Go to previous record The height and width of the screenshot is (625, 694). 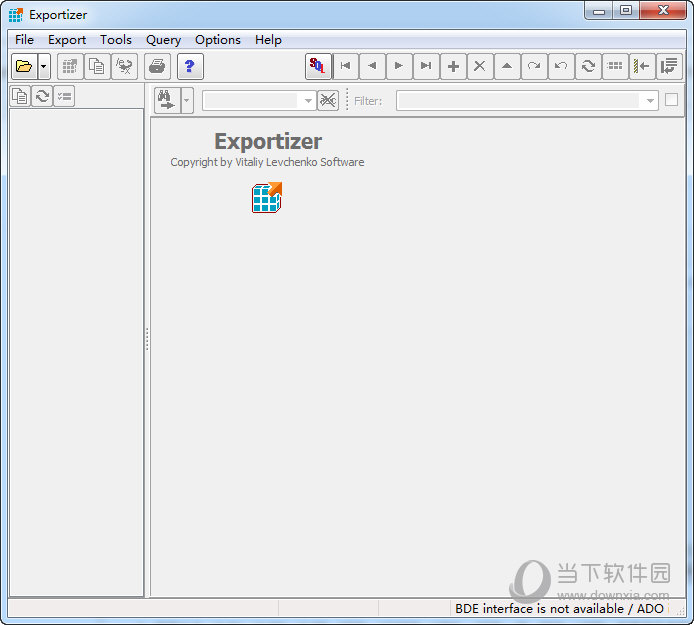(x=373, y=66)
